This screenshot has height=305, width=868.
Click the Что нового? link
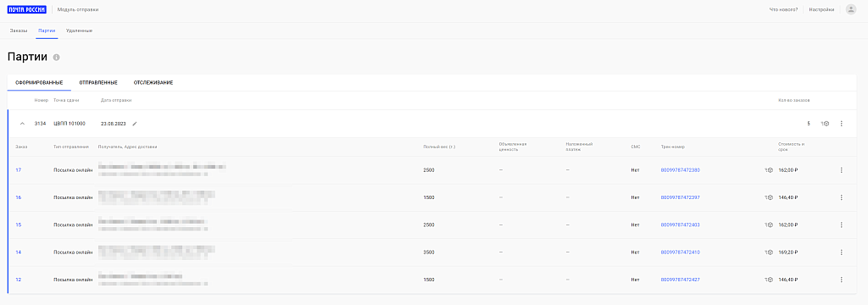783,10
